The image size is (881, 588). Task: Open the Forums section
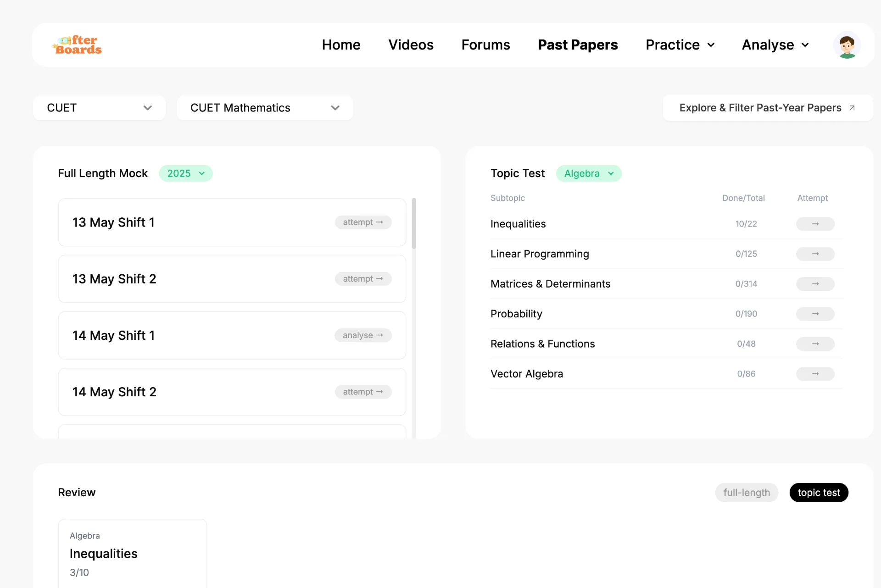pos(485,45)
